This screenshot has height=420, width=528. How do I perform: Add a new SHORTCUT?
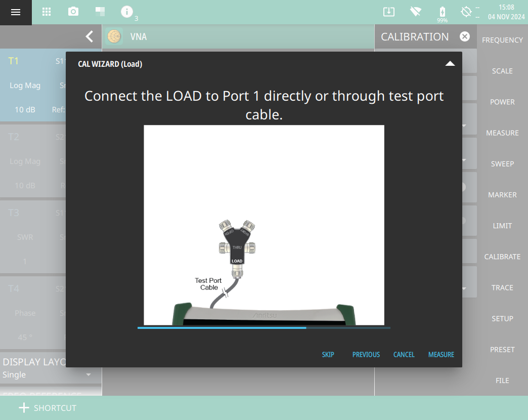click(x=47, y=408)
